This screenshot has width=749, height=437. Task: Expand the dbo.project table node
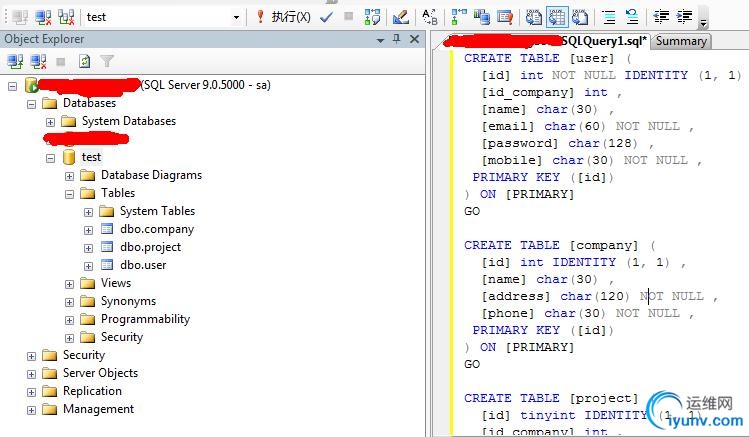click(88, 248)
